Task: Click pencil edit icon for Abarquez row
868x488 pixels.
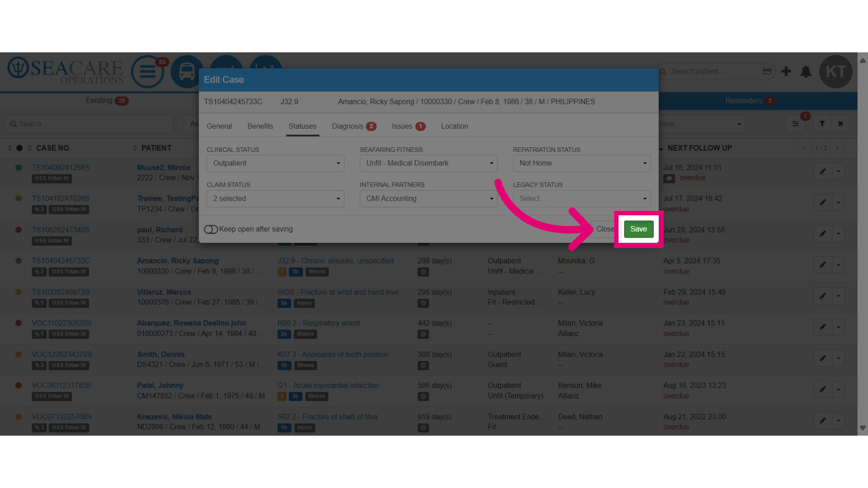Action: pos(823,327)
